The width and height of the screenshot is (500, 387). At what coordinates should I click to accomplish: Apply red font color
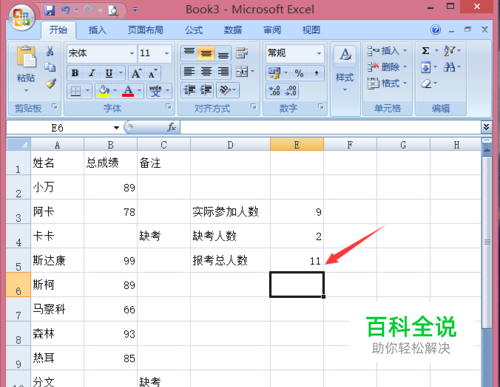tap(128, 90)
